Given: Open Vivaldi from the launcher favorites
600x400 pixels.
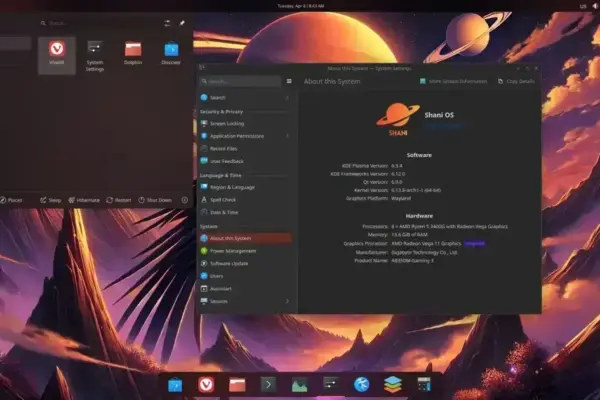Looking at the screenshot, I should tap(57, 55).
